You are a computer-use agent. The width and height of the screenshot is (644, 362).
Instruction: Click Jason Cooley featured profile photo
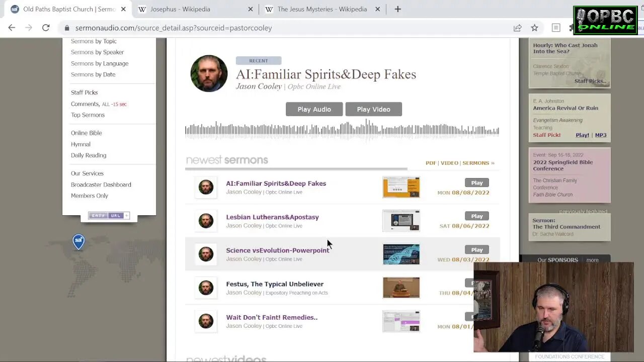pyautogui.click(x=209, y=73)
